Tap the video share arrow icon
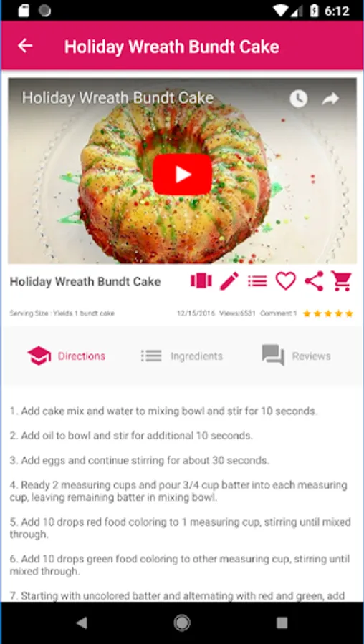This screenshot has width=364, height=644. pos(330,99)
